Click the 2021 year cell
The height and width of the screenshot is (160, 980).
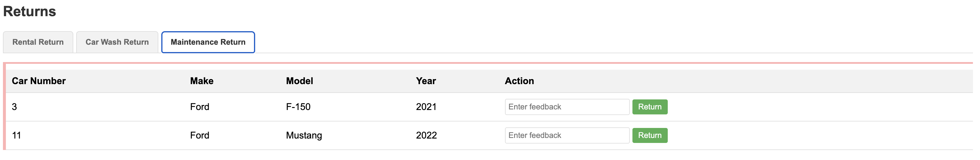pyautogui.click(x=426, y=107)
